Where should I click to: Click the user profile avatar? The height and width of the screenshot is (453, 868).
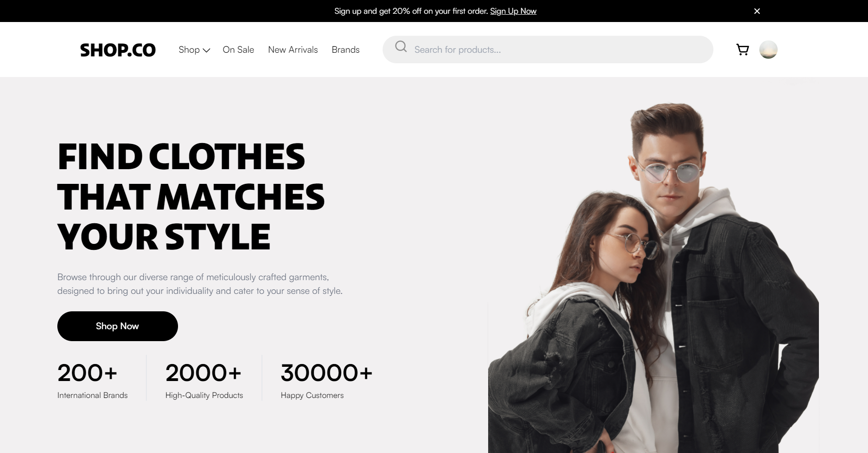(x=768, y=50)
